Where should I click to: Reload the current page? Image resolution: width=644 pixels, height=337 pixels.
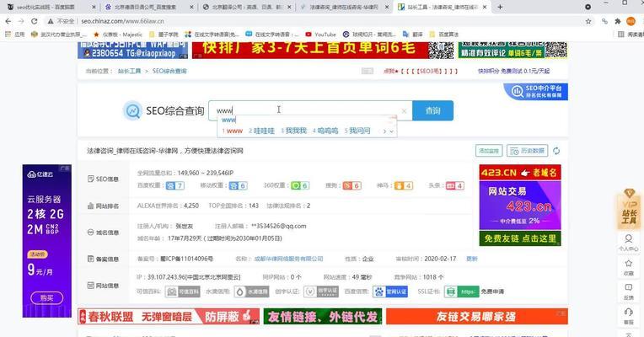click(34, 21)
